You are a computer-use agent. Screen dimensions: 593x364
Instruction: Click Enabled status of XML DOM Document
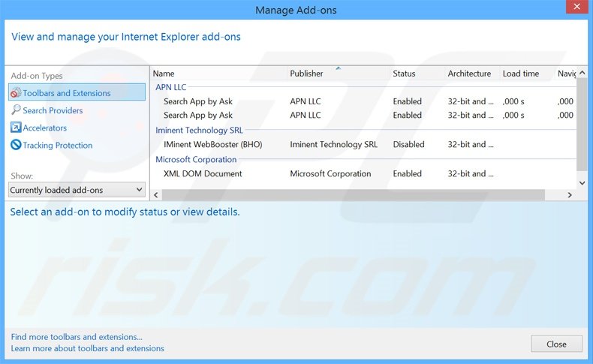click(x=407, y=174)
